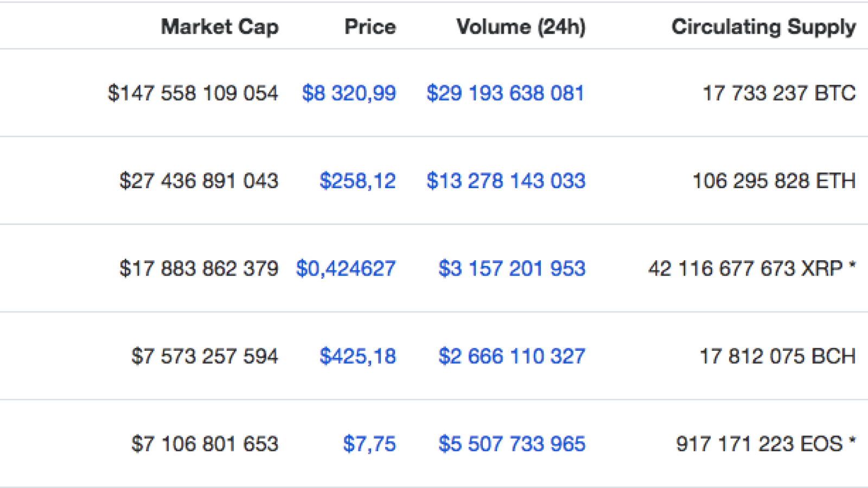868x488 pixels.
Task: Open XRP volume link $3 157 201 953
Action: point(512,269)
